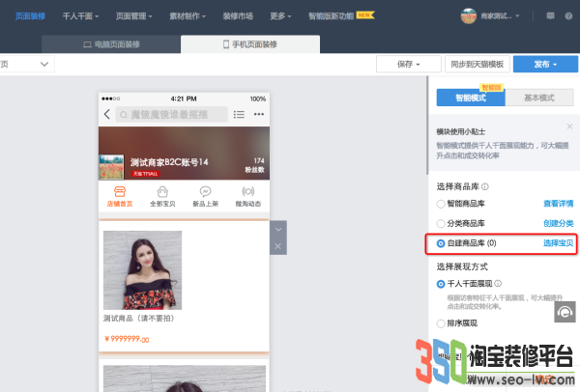Click the list view icon in phone preview

click(x=239, y=115)
